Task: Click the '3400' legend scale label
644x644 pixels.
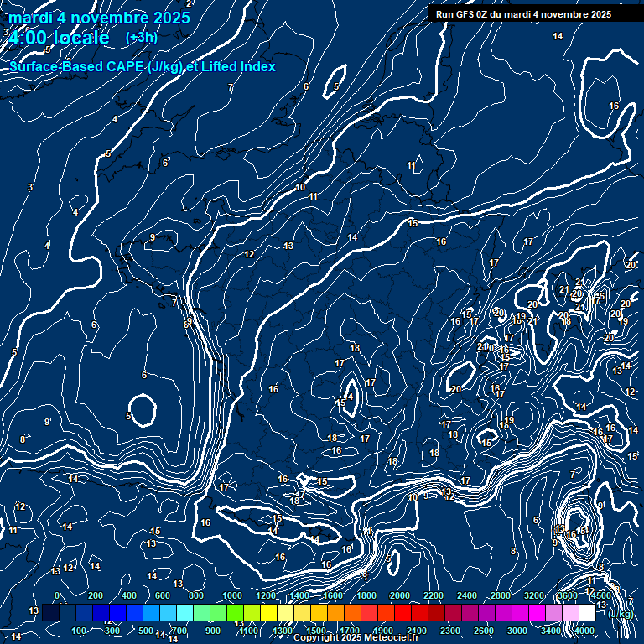Action: (x=551, y=631)
